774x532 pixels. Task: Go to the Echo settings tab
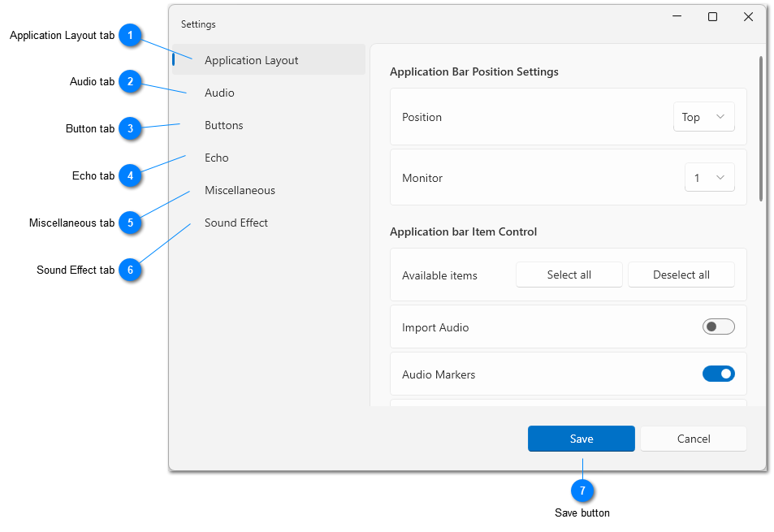[217, 158]
